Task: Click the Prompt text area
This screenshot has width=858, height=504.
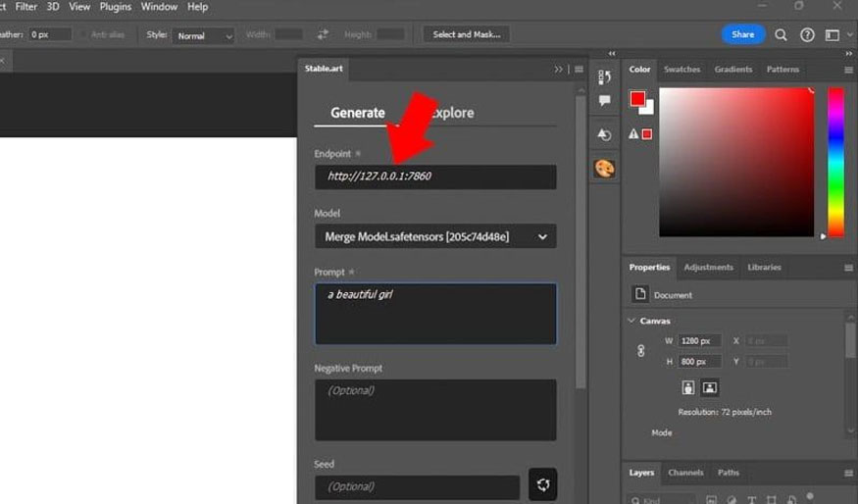Action: coord(435,314)
